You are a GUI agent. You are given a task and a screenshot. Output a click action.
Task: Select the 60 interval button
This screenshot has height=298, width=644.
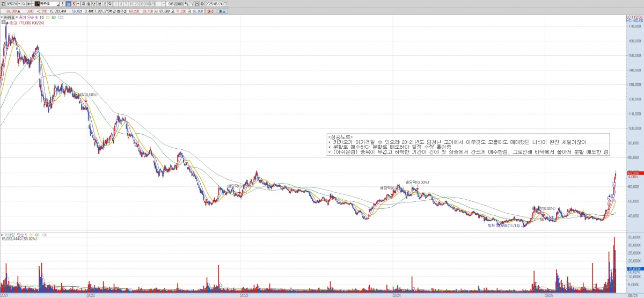(x=147, y=3)
